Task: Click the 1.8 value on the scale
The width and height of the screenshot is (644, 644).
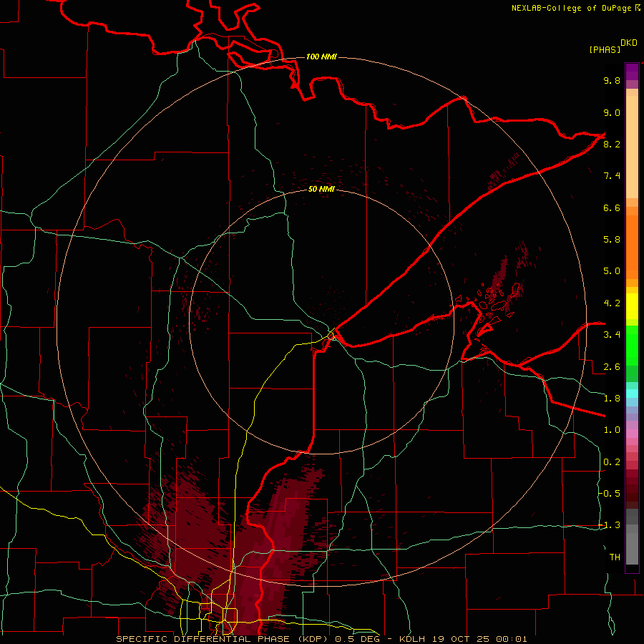Action: 612,399
